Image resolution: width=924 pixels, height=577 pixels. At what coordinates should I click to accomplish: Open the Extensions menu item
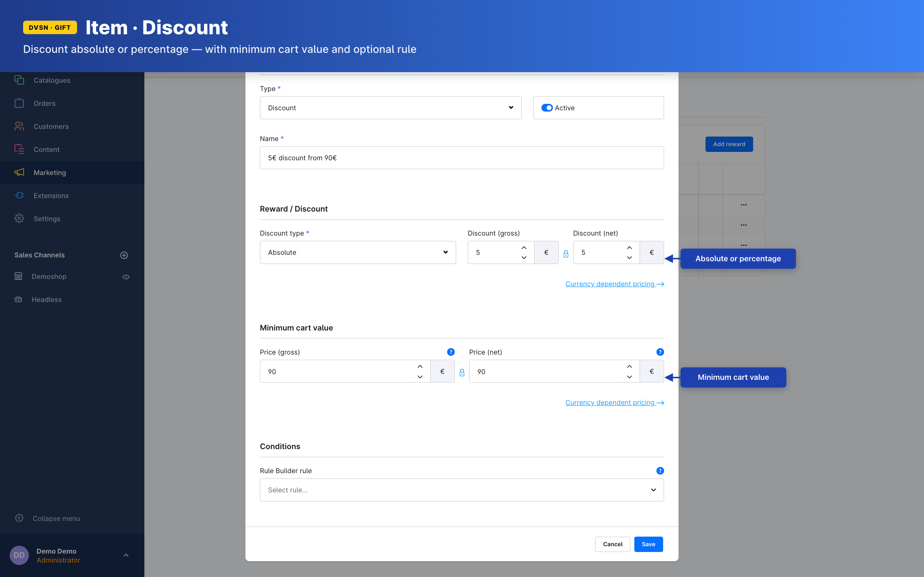[x=51, y=196]
